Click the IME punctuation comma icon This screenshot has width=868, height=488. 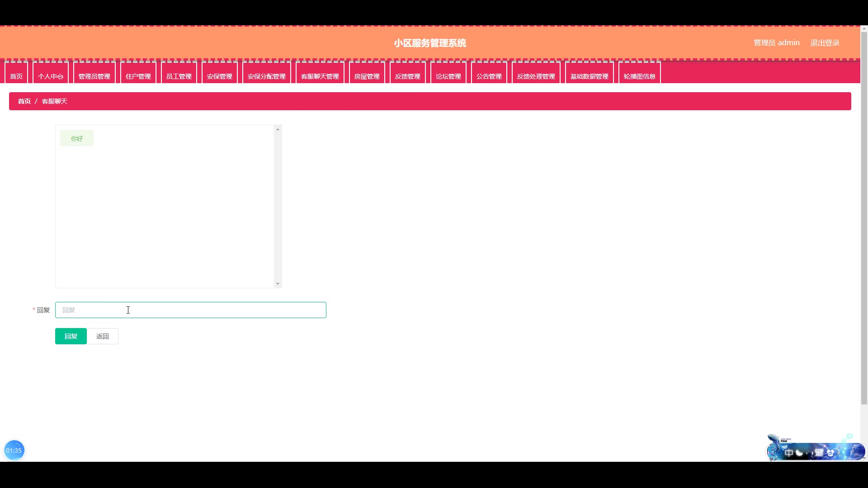click(811, 453)
